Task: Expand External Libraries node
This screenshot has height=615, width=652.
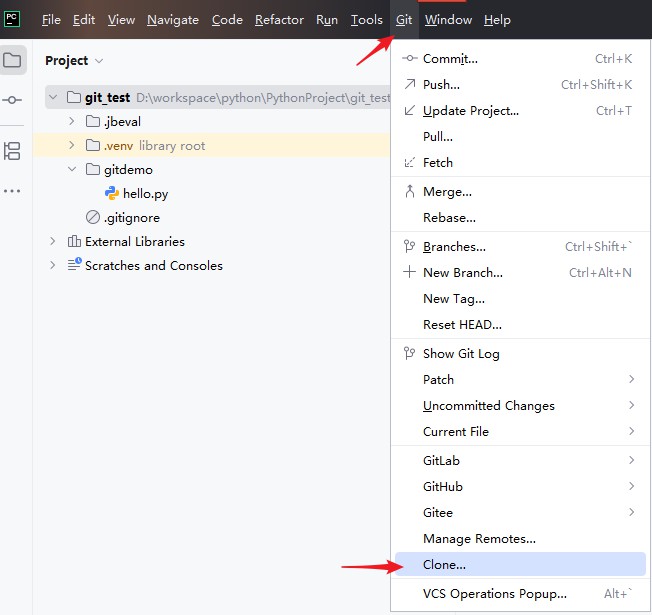Action: (52, 241)
